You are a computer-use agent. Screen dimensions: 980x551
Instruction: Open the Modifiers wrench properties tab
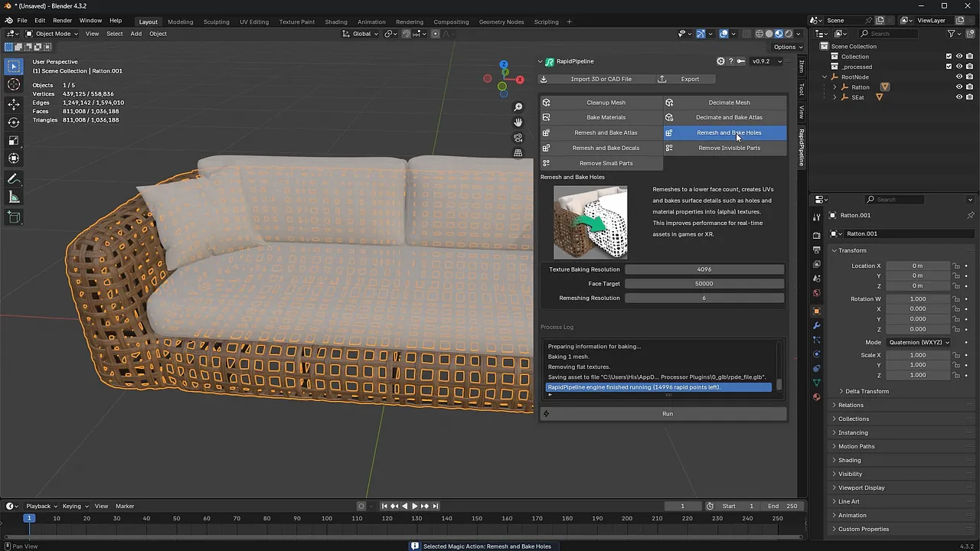click(x=816, y=326)
